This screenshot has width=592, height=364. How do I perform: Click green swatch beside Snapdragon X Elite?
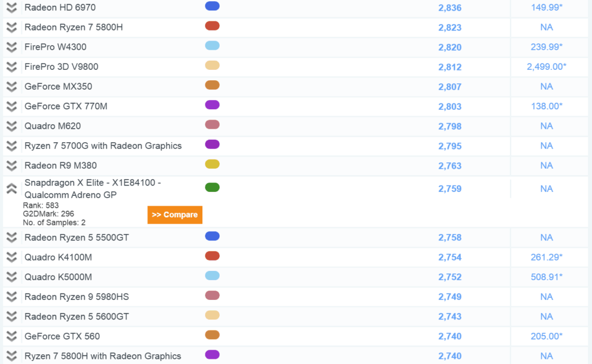pos(212,187)
